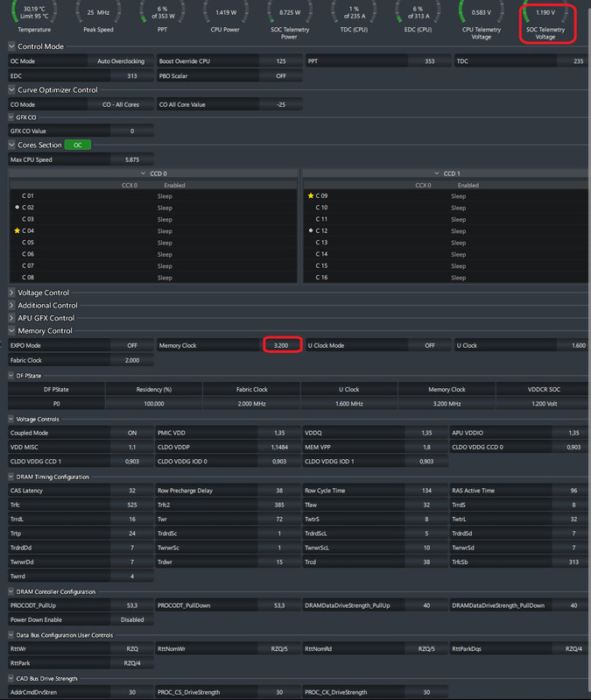The image size is (591, 700).
Task: Toggle the EXPO Mode OFF value
Action: [132, 345]
